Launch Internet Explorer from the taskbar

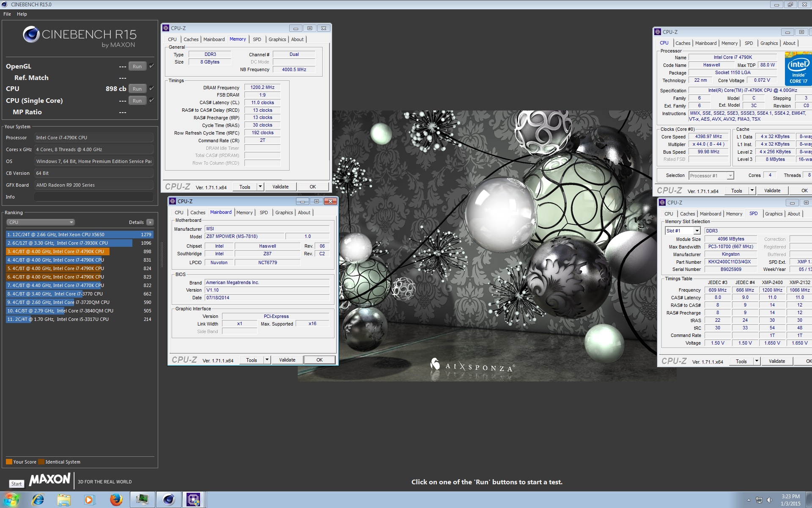[x=38, y=500]
